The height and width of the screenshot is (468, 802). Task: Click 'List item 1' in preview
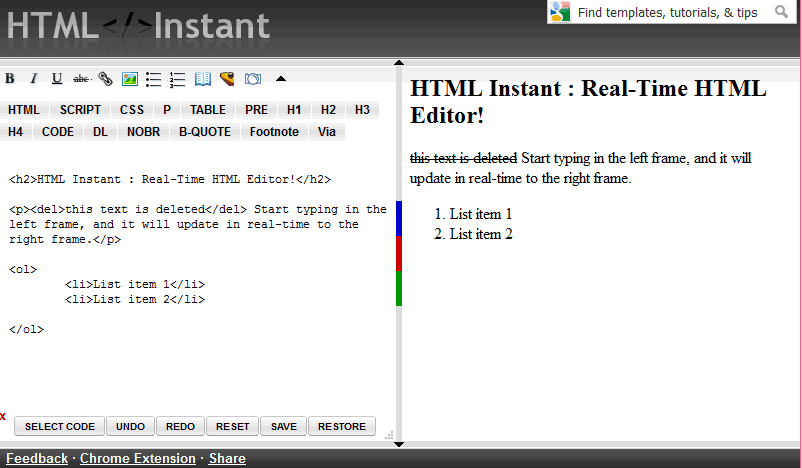[x=481, y=214]
